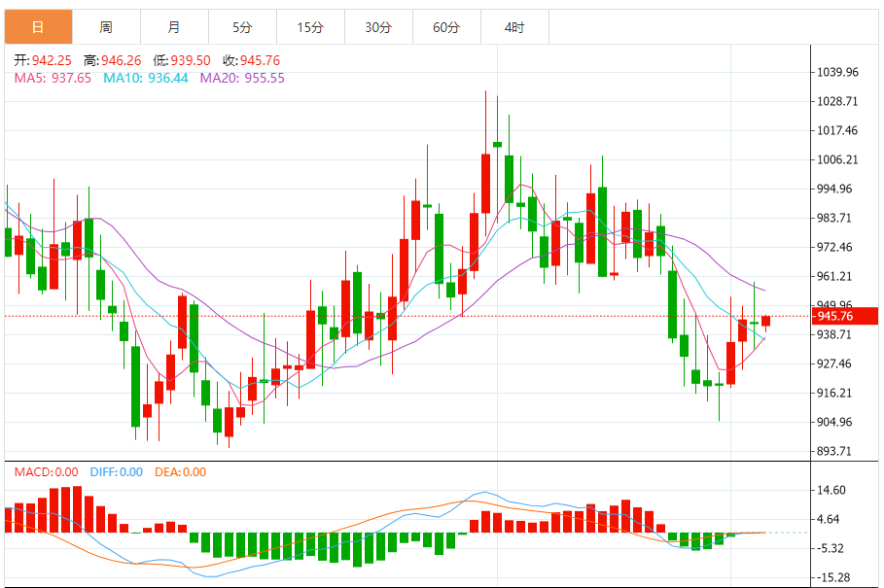Viewport: 884px width, 588px height.
Task: Click the 994.96 price axis label
Action: click(x=835, y=189)
